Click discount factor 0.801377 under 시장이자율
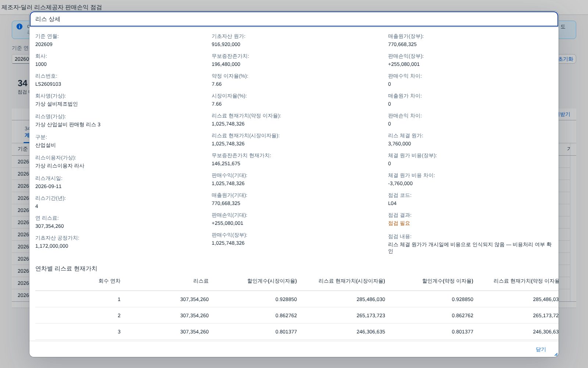588x368 pixels. point(286,332)
